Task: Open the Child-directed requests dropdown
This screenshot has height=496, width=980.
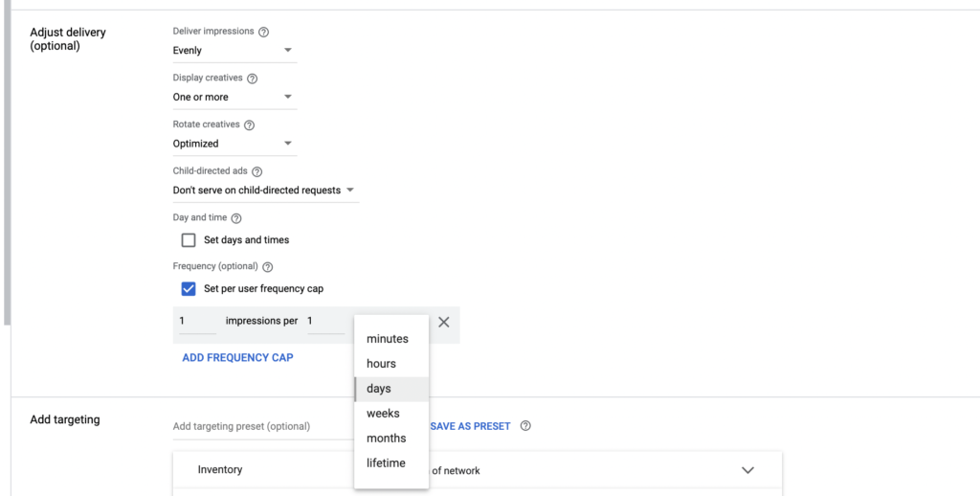Action: point(264,191)
